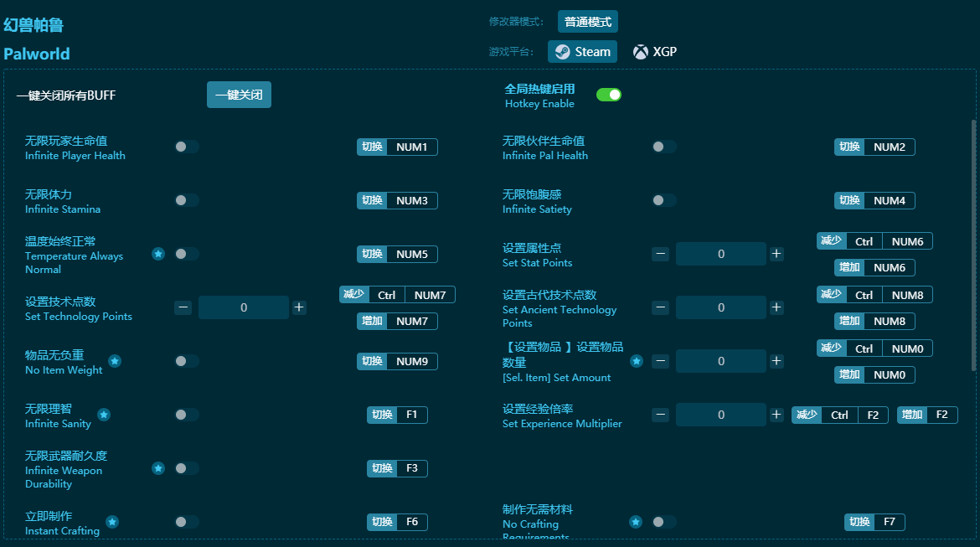The width and height of the screenshot is (980, 547).
Task: Click F7 hotkey for No Crafting Requirements
Action: (x=874, y=522)
